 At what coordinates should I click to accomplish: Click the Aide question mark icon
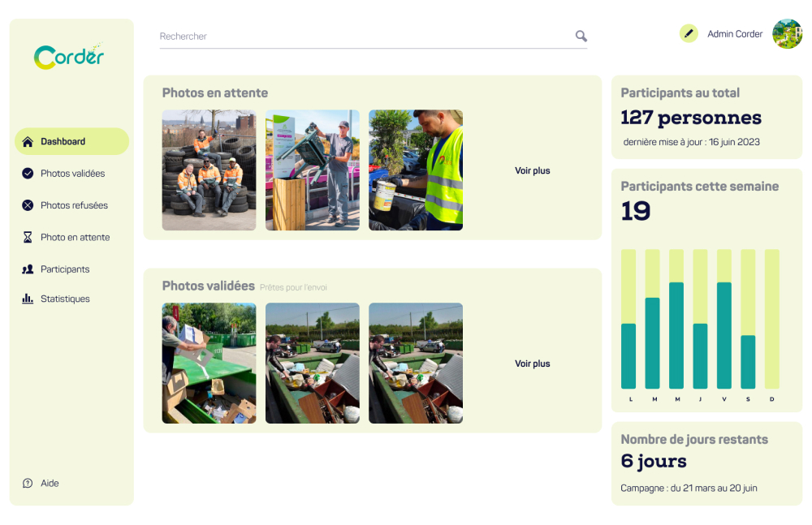[x=29, y=483]
